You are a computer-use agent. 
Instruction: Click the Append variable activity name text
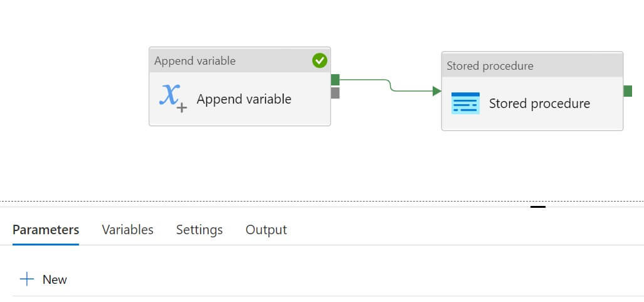pos(244,99)
